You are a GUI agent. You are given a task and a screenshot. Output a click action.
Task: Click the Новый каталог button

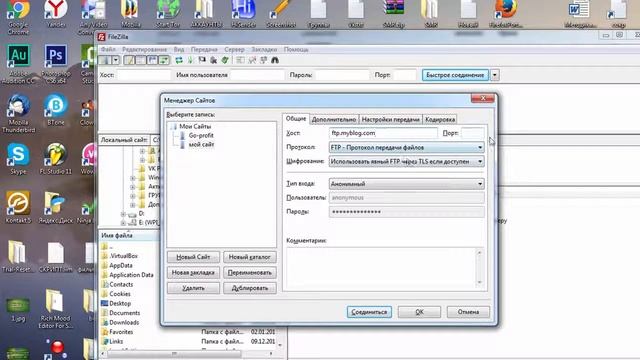click(249, 257)
